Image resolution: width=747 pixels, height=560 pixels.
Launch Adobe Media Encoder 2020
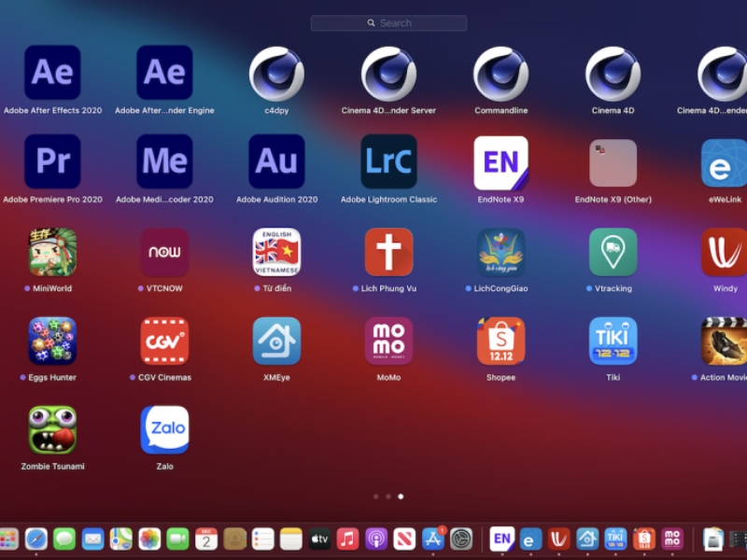pyautogui.click(x=164, y=161)
